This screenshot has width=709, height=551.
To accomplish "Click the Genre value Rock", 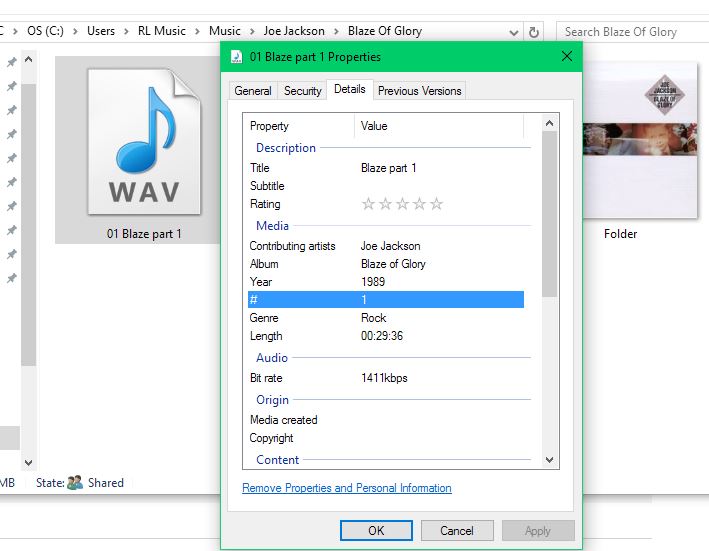I will (x=373, y=318).
